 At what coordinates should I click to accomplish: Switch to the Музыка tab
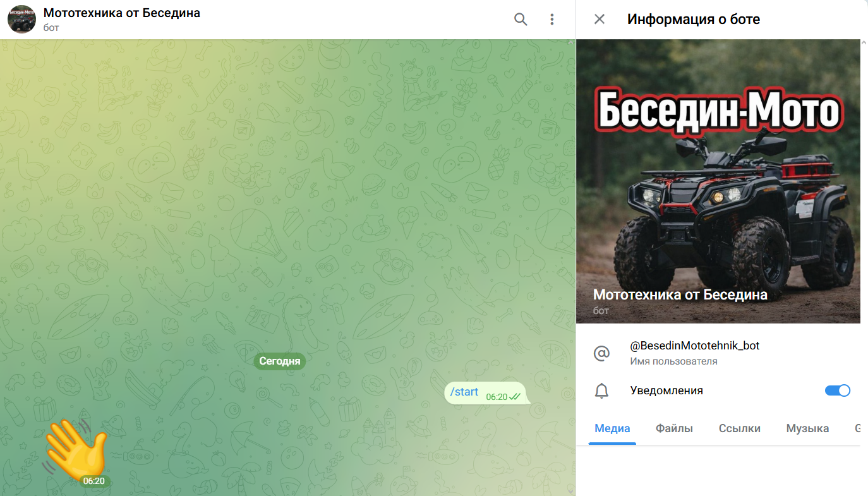click(x=807, y=428)
